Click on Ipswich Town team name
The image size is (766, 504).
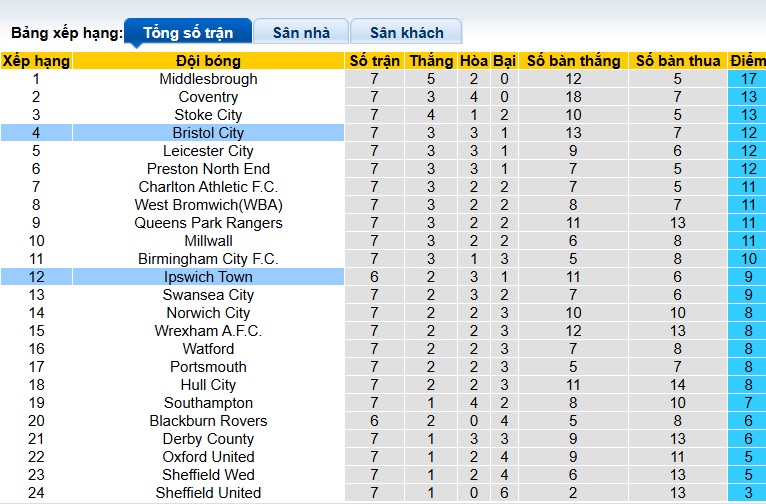pos(208,277)
